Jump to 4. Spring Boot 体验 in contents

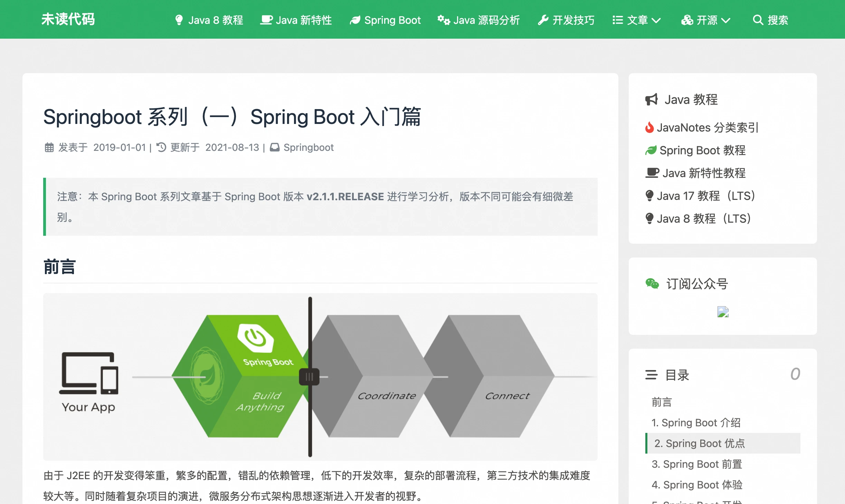697,485
